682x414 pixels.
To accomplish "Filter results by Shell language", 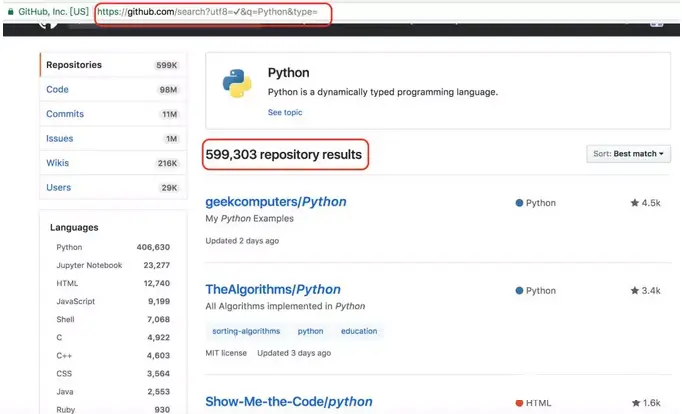I will pos(113,319).
